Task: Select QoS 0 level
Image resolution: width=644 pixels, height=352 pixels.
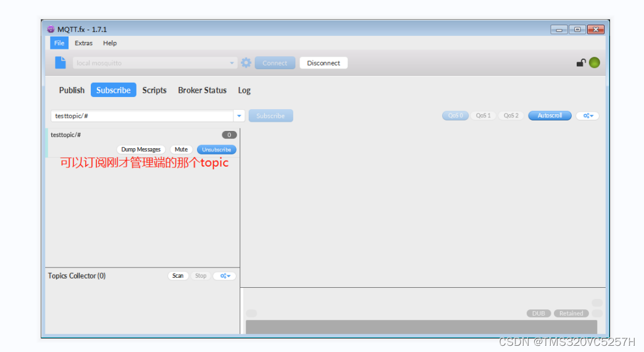Action: (455, 115)
